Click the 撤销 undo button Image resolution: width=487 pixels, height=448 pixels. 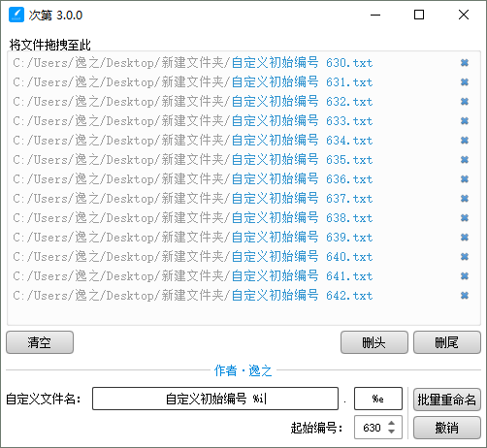[x=447, y=428]
